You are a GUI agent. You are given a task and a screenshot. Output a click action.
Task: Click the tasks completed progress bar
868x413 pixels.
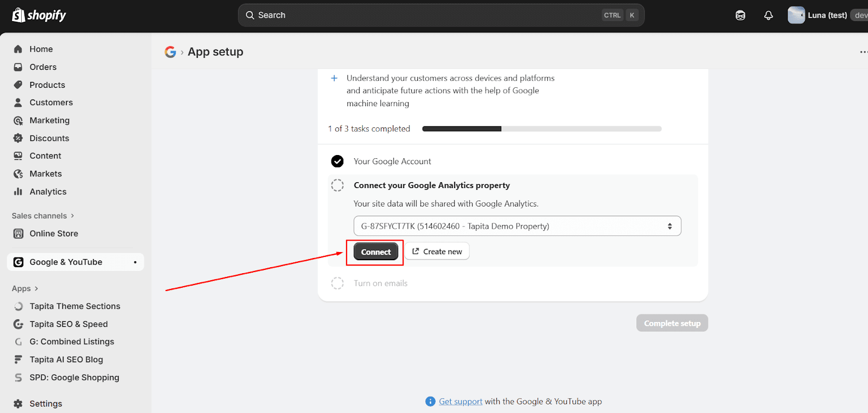pyautogui.click(x=542, y=129)
